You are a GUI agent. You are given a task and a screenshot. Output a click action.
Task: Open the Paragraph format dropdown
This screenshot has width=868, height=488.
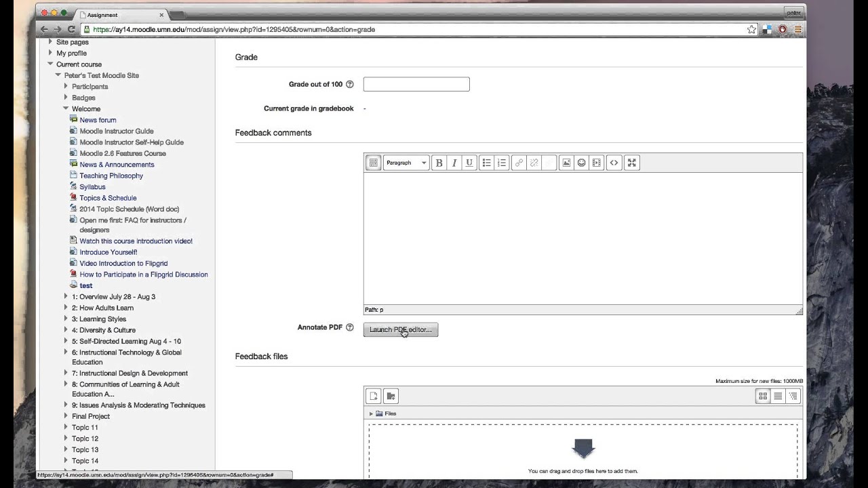406,163
